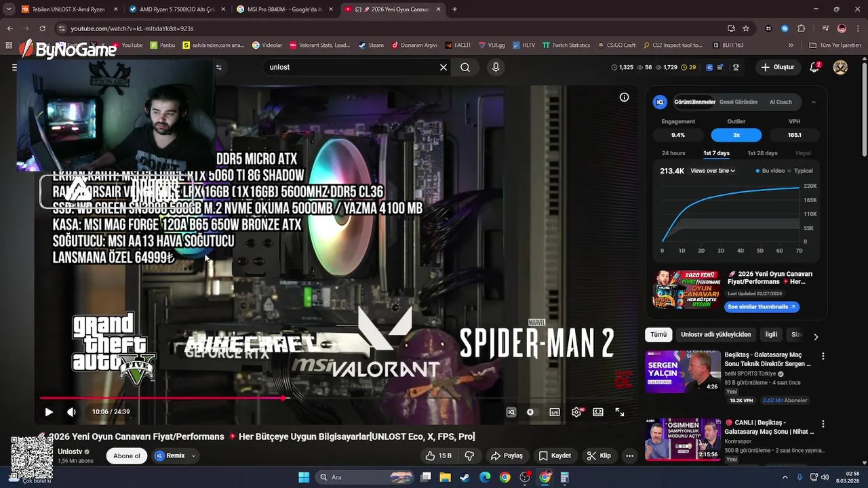Click the YouTube search magnifier button
The height and width of the screenshot is (488, 868).
tap(465, 67)
